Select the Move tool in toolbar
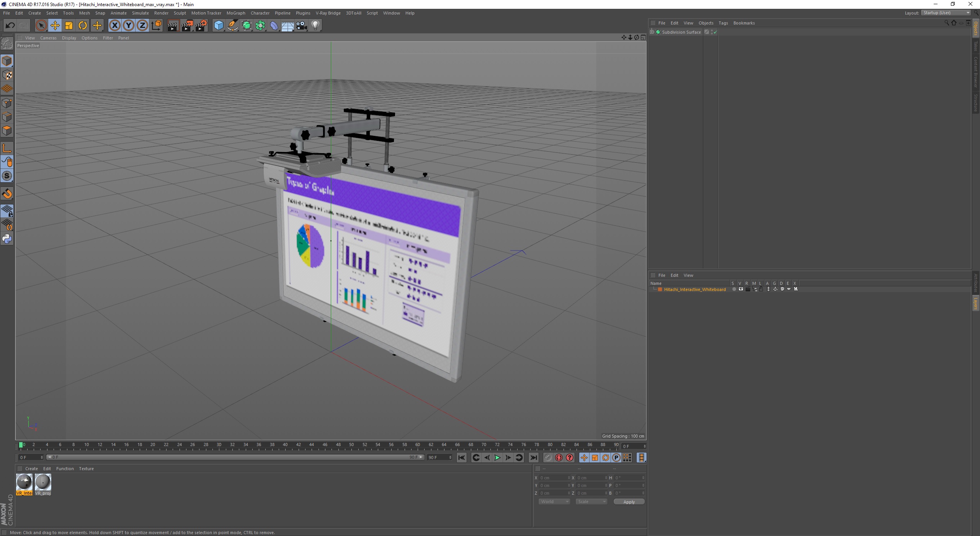 (x=56, y=25)
